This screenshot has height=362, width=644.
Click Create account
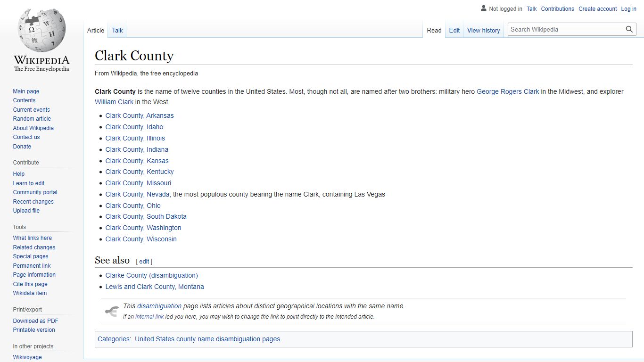pos(598,9)
